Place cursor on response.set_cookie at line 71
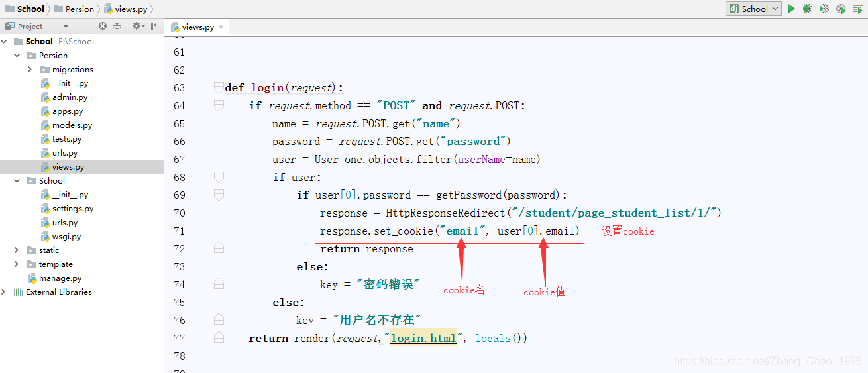The width and height of the screenshot is (868, 373). pos(376,231)
